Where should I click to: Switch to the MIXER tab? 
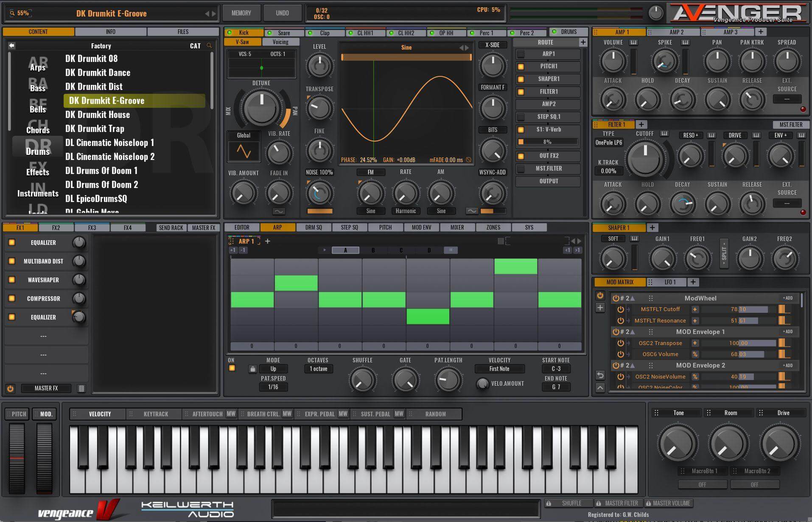point(457,227)
